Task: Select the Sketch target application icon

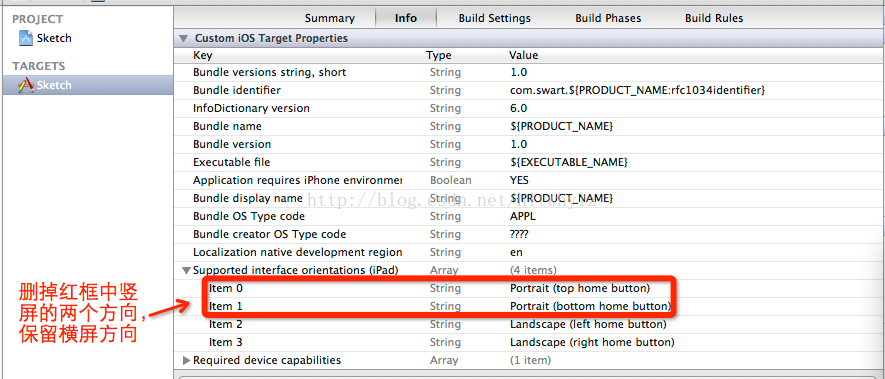Action: pyautogui.click(x=26, y=85)
